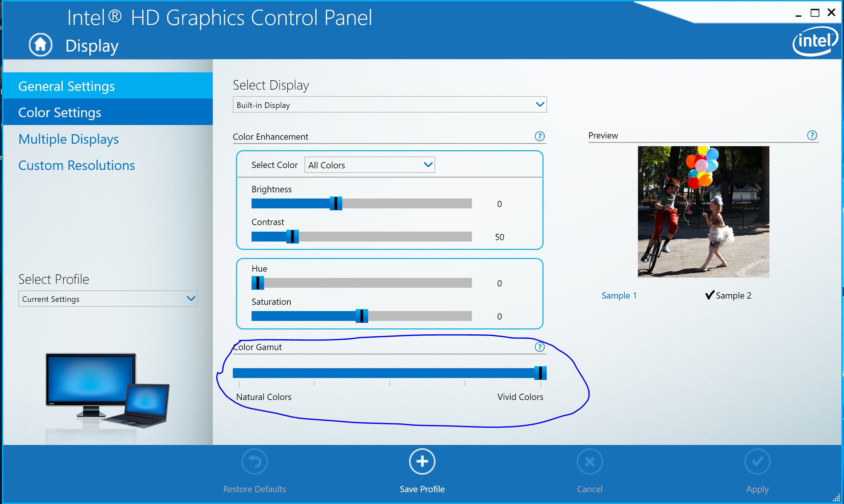Click the Saturation value 0
Viewport: 844px width, 504px height.
499,317
